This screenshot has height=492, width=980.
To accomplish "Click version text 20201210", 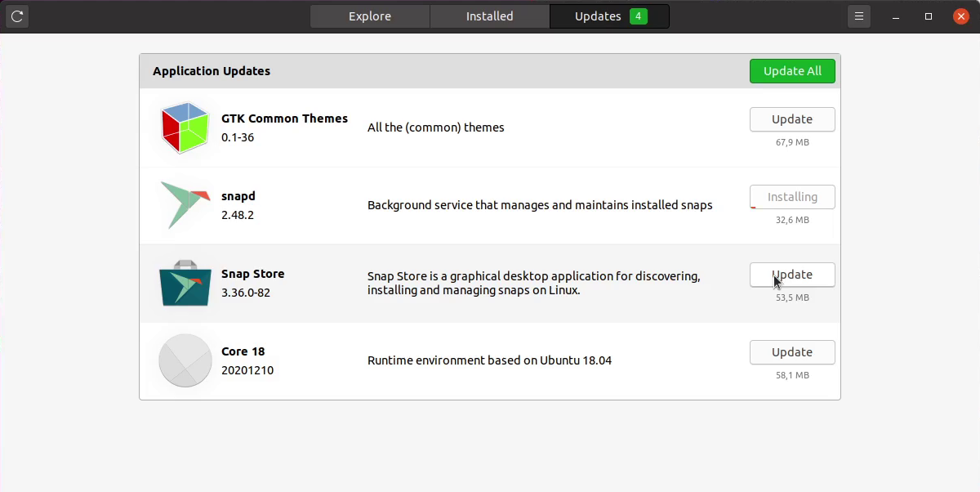I will pyautogui.click(x=247, y=370).
